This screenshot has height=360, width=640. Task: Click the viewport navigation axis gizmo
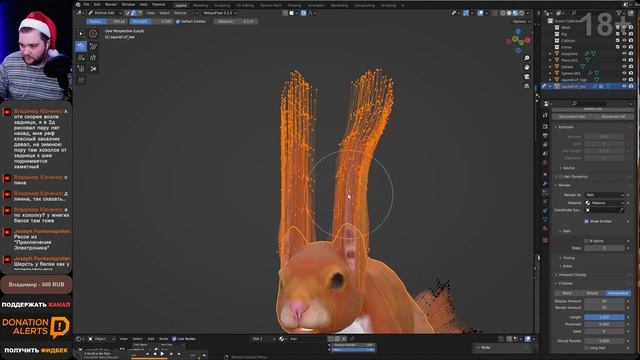pos(518,40)
